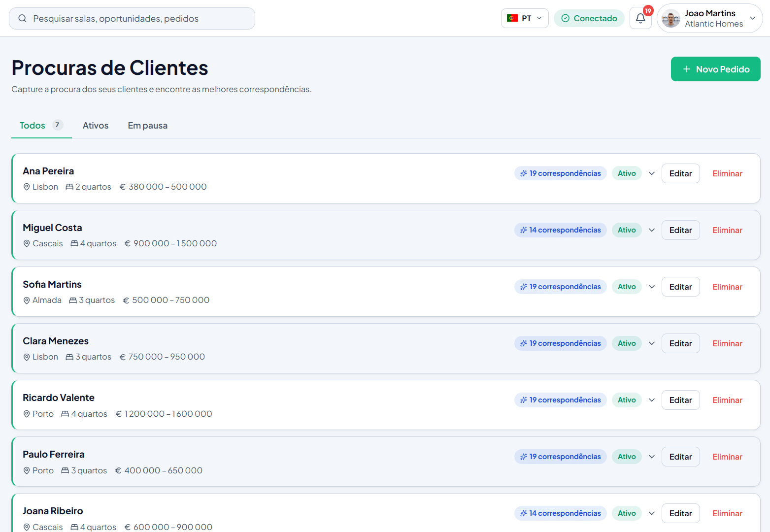This screenshot has width=770, height=532.
Task: Click the Sofia Martins client name
Action: pos(52,284)
